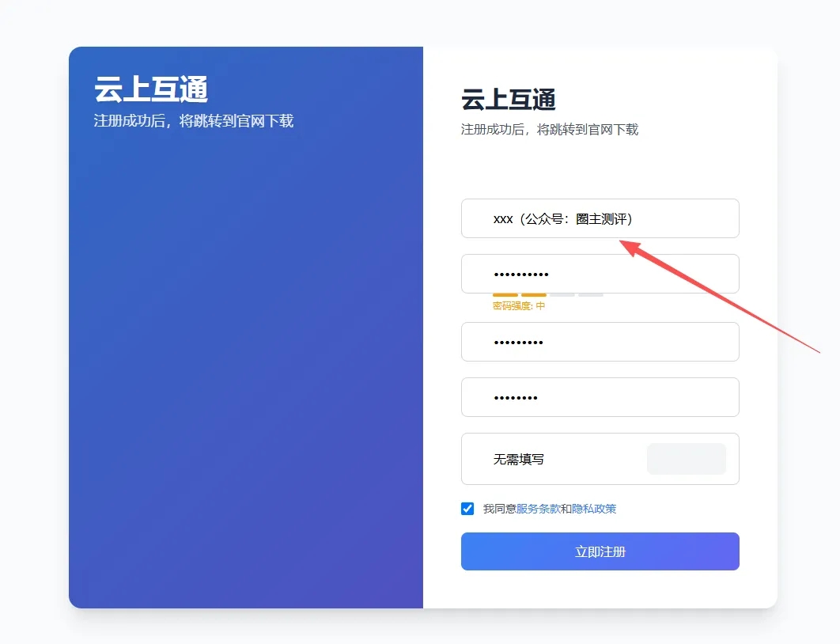
Task: Click the 密码强度: 中 indicator text
Action: tap(519, 306)
